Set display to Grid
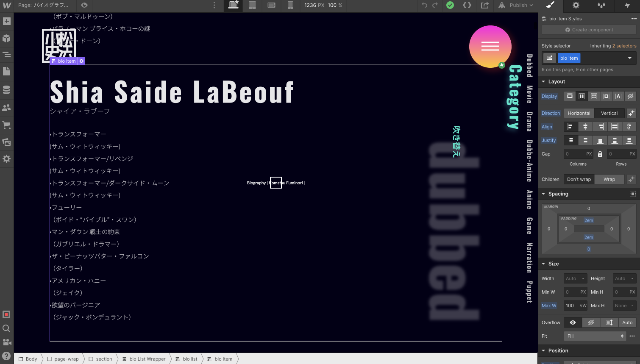This screenshot has height=364, width=640. 594,96
